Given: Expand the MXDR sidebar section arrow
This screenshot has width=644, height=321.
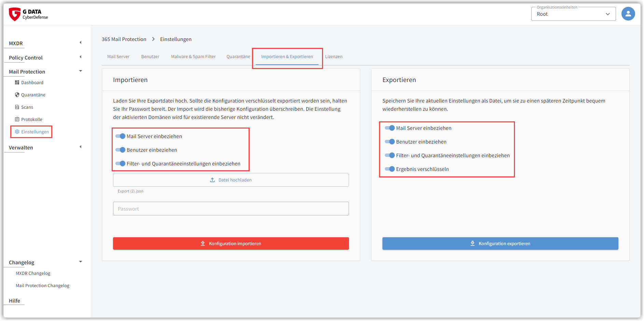Looking at the screenshot, I should [x=81, y=42].
